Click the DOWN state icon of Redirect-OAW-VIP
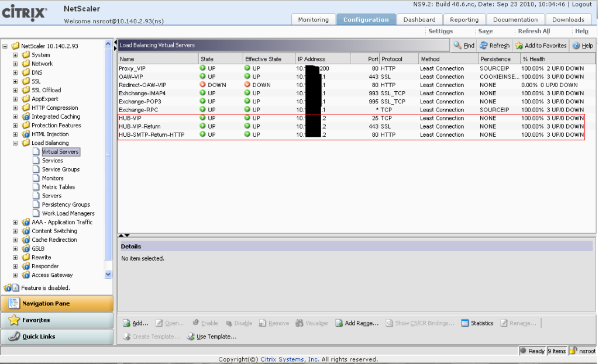 pos(203,85)
